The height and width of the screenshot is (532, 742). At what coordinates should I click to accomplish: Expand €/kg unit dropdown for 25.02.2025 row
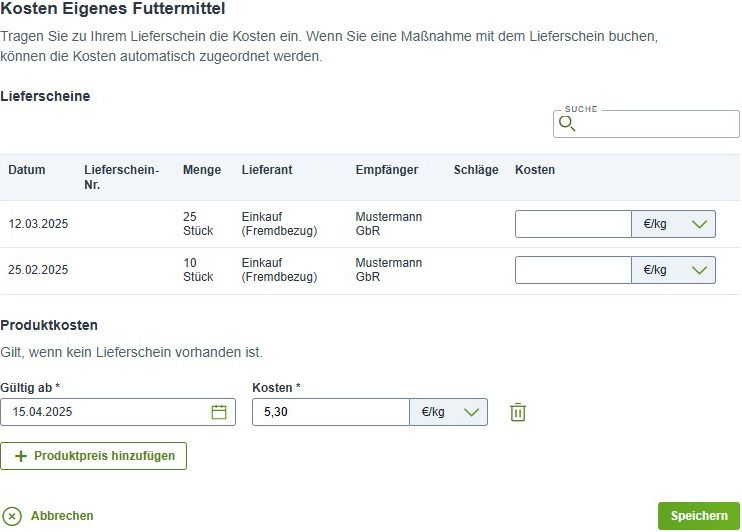[x=673, y=270]
